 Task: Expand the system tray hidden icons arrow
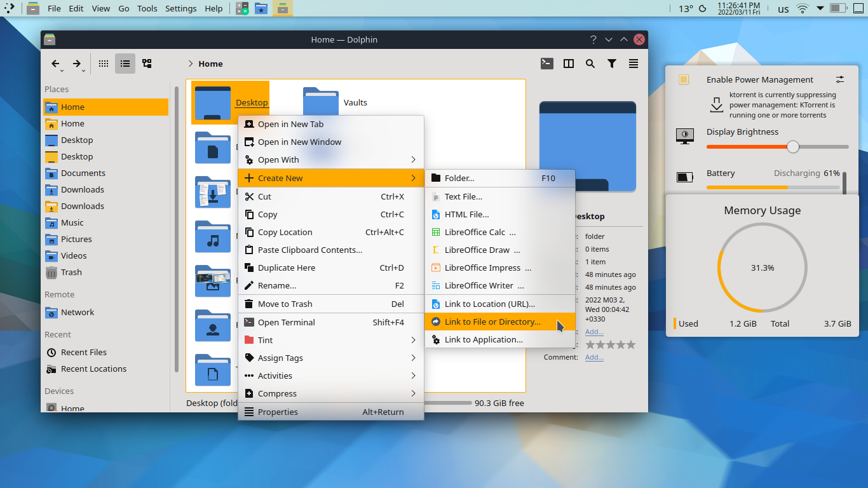[820, 8]
